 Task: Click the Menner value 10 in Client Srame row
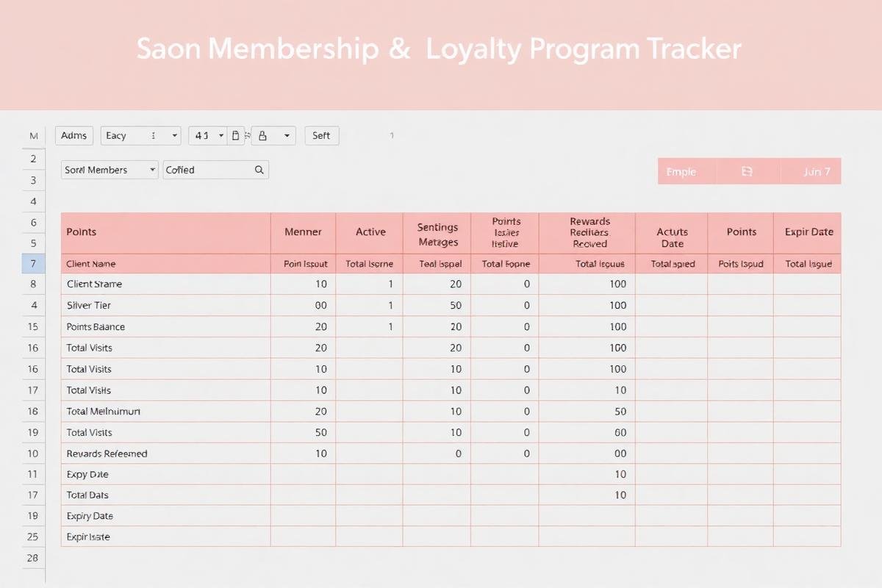(320, 284)
